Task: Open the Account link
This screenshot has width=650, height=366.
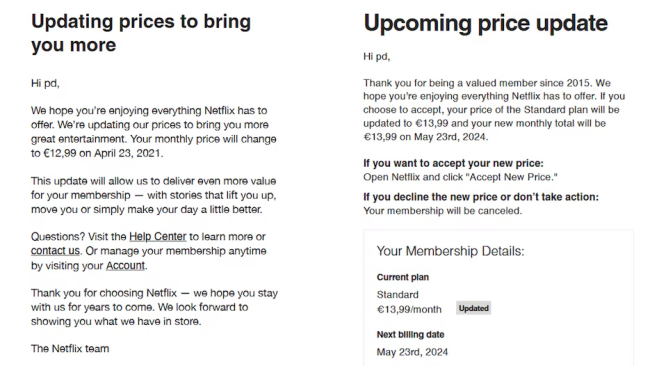Action: (x=125, y=266)
